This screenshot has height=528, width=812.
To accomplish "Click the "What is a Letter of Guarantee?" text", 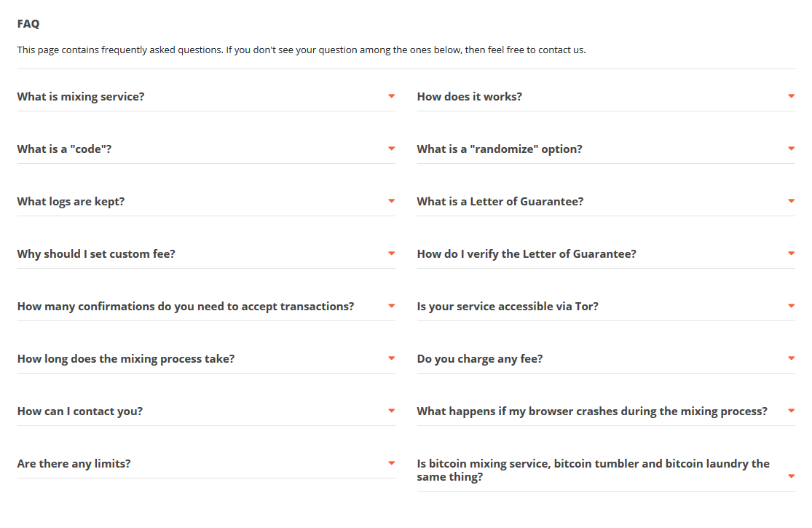I will tap(500, 202).
